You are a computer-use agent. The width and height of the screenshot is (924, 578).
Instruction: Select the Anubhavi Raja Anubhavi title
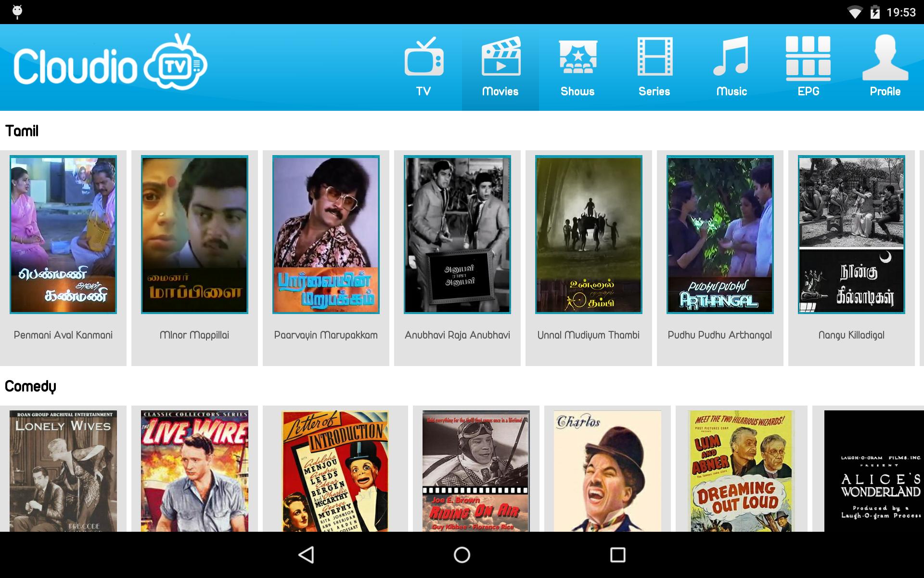click(x=457, y=335)
